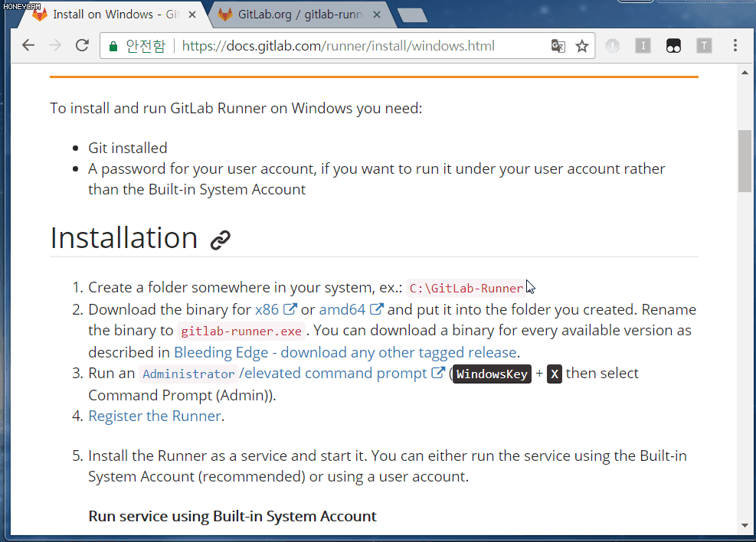Click external icon after elevated command prompt

tap(438, 373)
